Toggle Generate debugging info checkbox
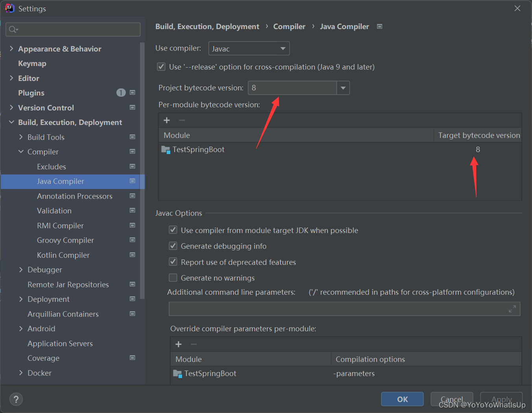This screenshot has width=532, height=413. [173, 246]
